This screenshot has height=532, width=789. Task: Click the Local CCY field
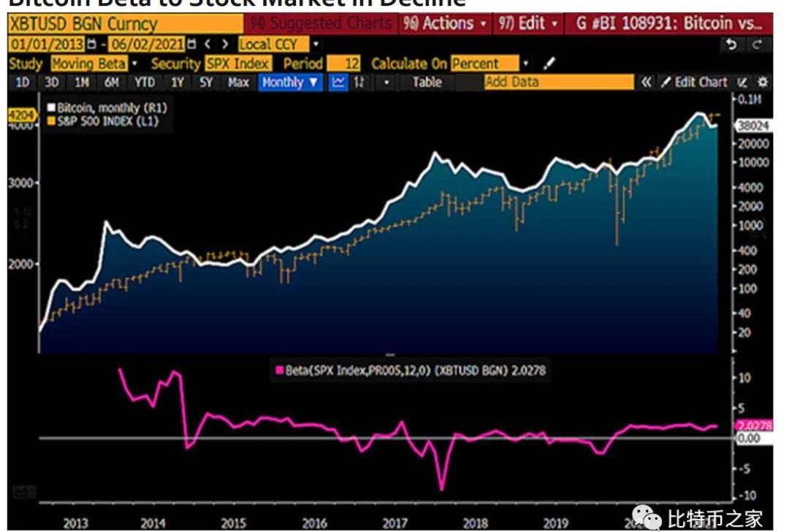point(273,45)
